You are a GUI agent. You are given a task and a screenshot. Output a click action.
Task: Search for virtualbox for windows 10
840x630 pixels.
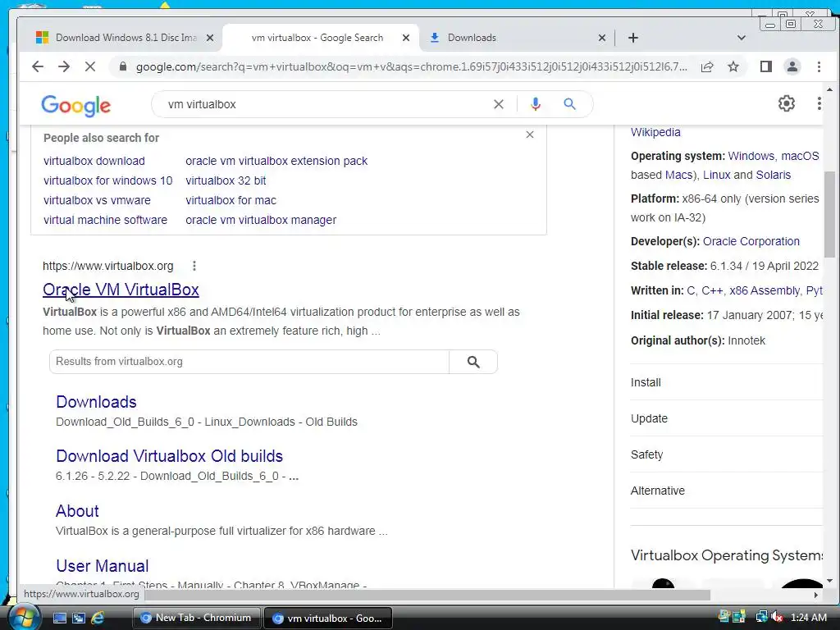(107, 180)
